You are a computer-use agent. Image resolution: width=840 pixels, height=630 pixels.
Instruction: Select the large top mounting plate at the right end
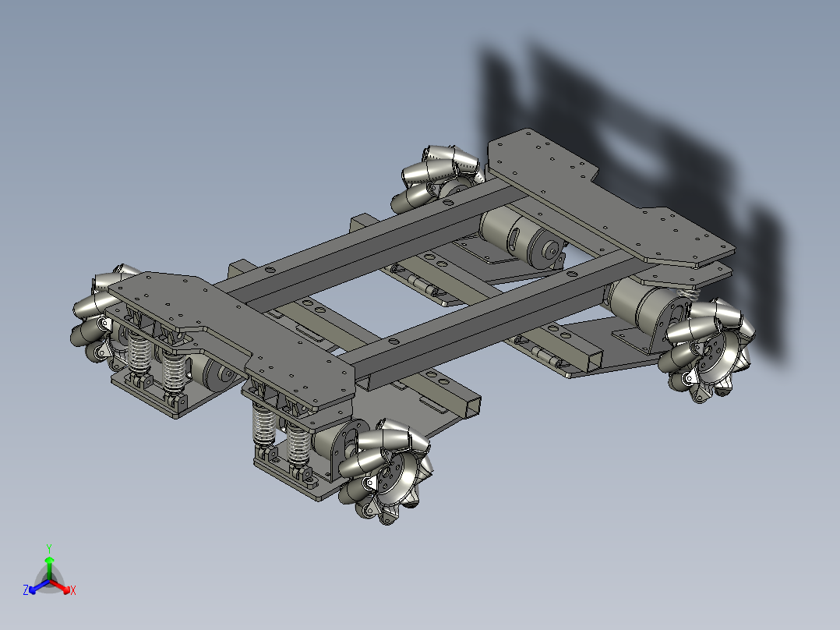(x=611, y=198)
